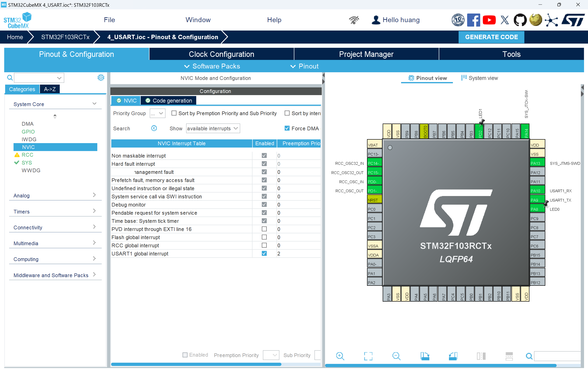
Task: Select RCC in System Core list
Action: [x=27, y=155]
